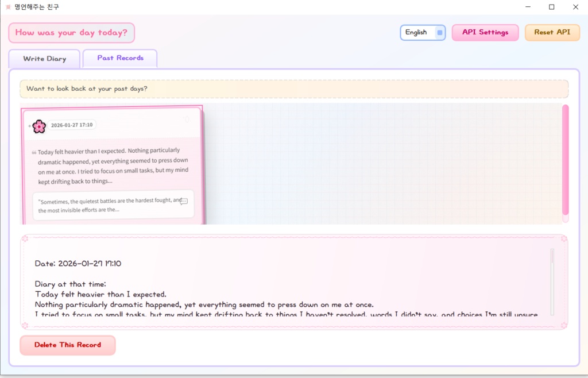Click the "Want to look back at your past days?" banner

(x=294, y=89)
